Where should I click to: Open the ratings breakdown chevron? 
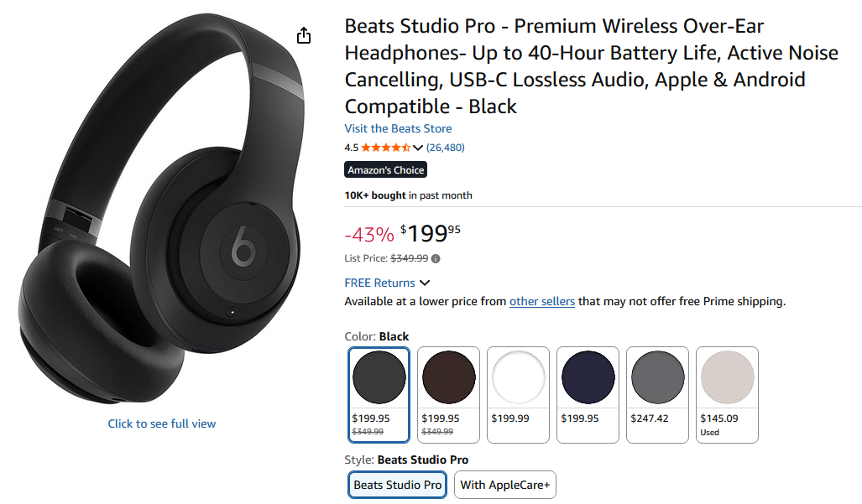click(418, 148)
